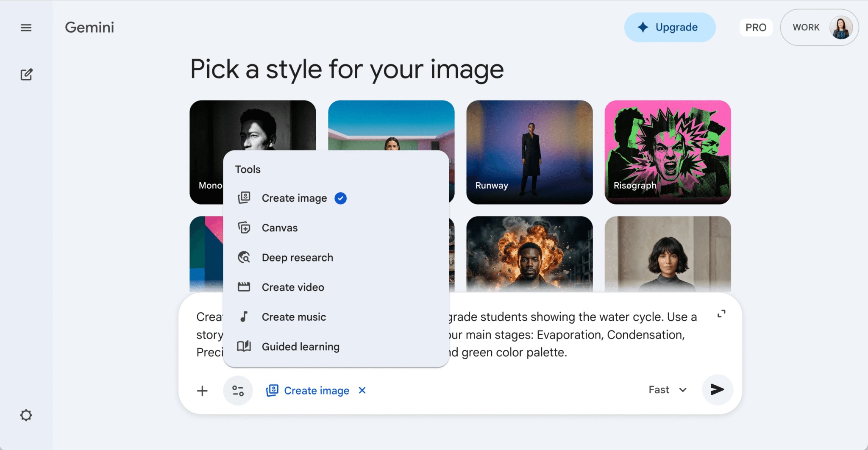Click the Upgrade button

coord(670,28)
